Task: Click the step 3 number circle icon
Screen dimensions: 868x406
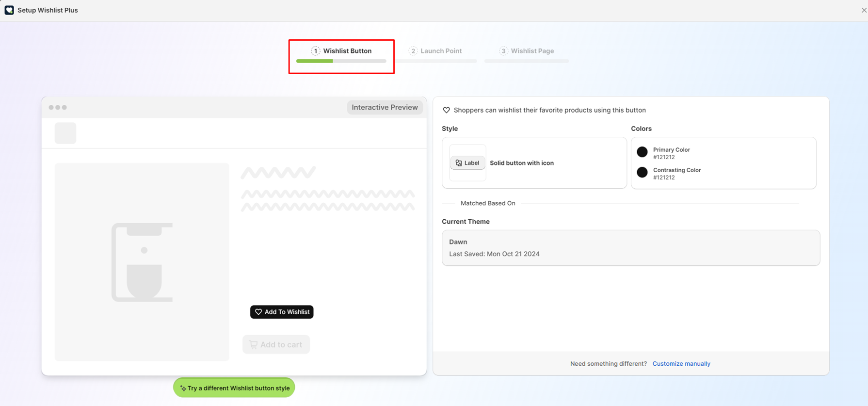Action: pos(503,51)
